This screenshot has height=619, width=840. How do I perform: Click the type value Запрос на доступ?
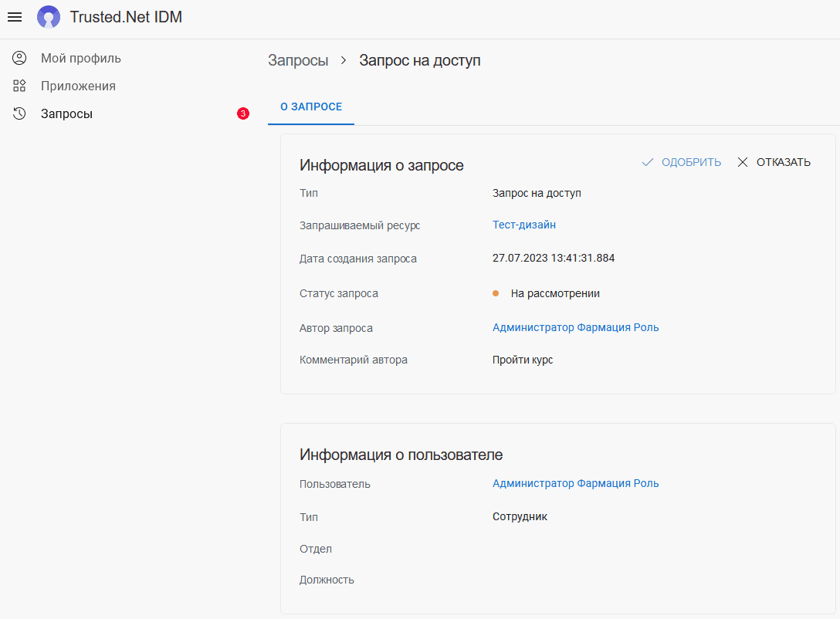[537, 193]
